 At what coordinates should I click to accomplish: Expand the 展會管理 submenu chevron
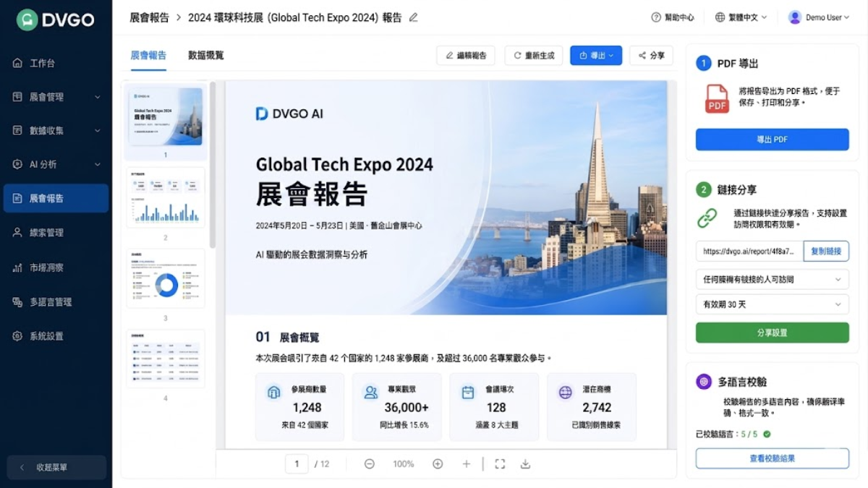tap(98, 97)
